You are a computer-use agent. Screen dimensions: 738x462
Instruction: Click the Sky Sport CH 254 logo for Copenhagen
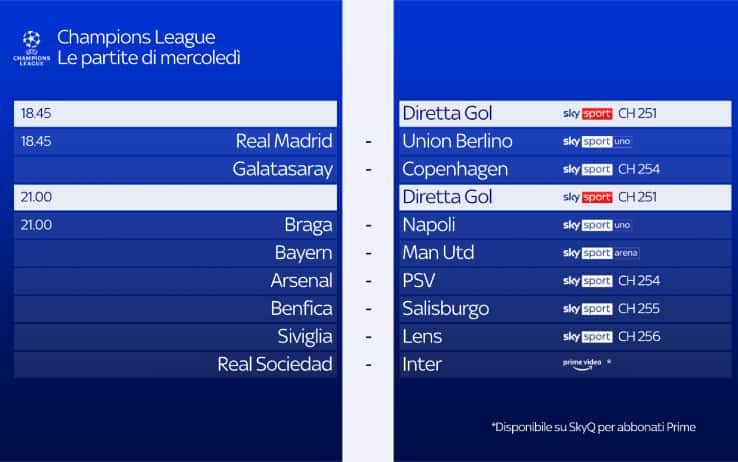[x=610, y=170]
